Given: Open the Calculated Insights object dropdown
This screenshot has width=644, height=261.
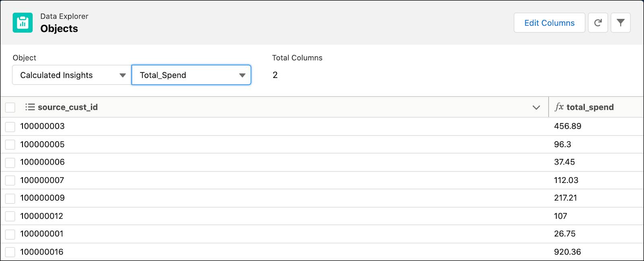Looking at the screenshot, I should click(72, 75).
